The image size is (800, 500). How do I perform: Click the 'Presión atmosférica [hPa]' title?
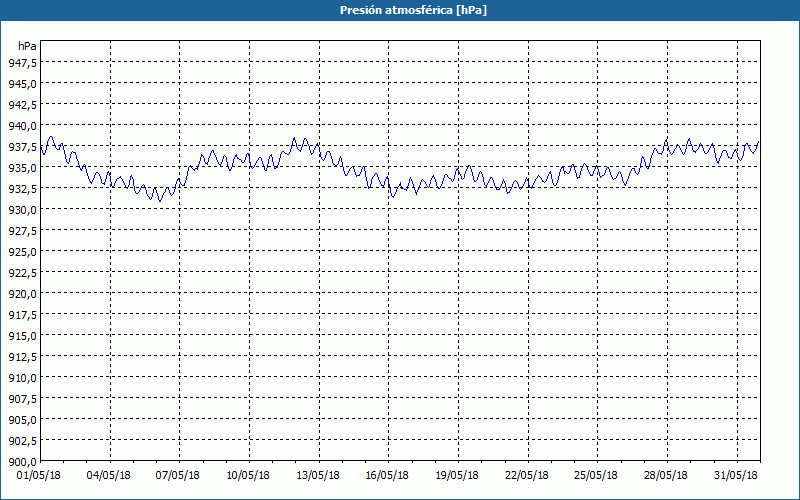(x=413, y=10)
